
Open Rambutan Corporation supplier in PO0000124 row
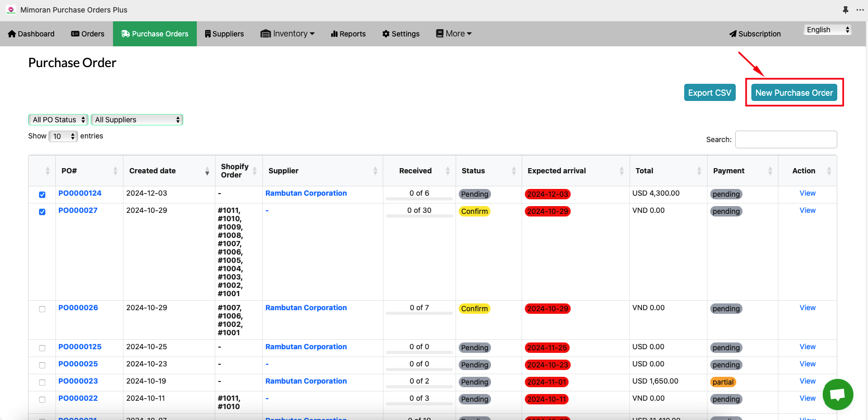(x=306, y=193)
